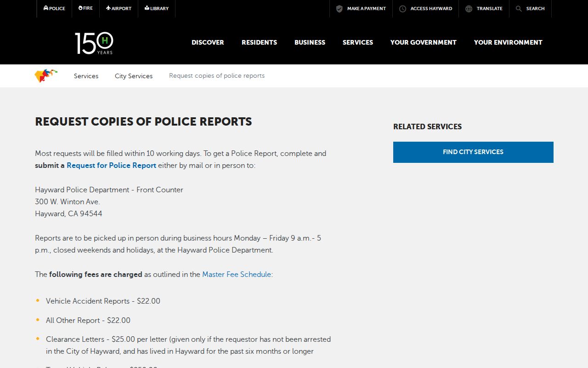Screen dimensions: 588x368
Task: Click the Request Copies of Police Reports heading
Action: 144,121
